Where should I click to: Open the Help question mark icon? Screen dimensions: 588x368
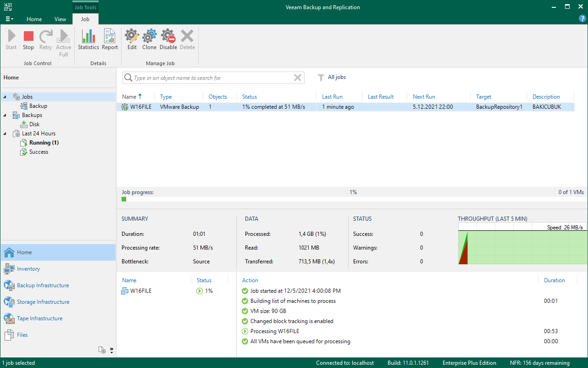pyautogui.click(x=582, y=19)
